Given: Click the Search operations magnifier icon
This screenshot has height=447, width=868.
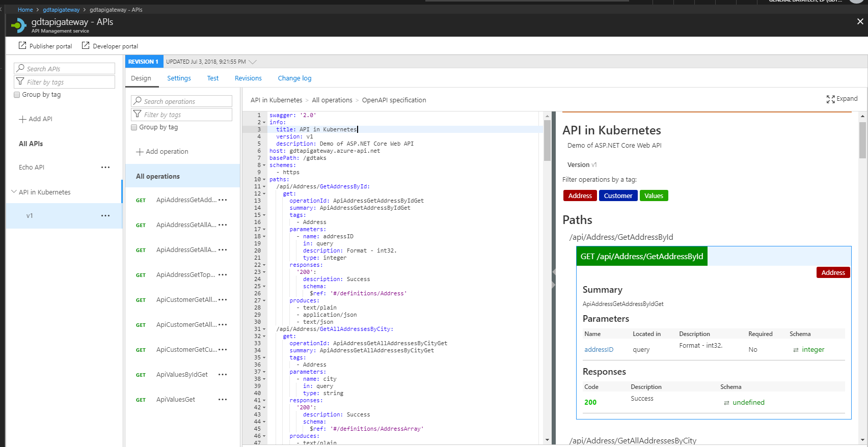Looking at the screenshot, I should 138,101.
